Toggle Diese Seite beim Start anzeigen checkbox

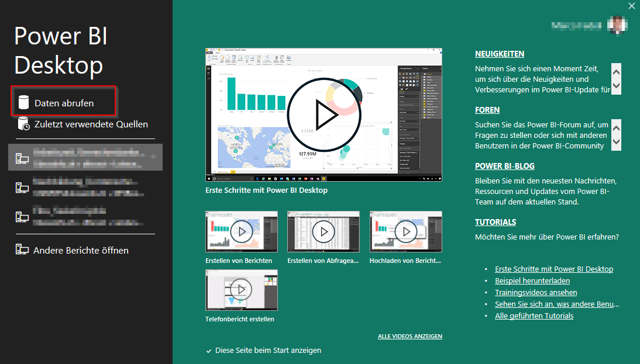[209, 351]
